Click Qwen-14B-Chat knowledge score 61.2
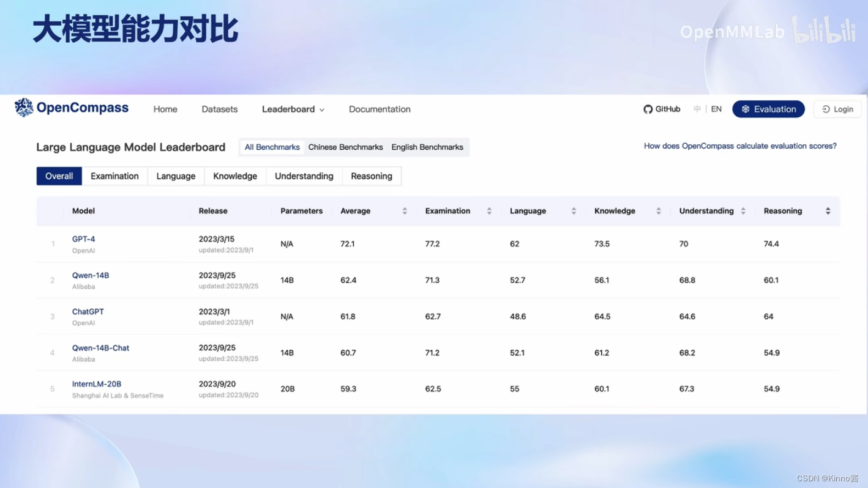868x488 pixels. pos(602,353)
